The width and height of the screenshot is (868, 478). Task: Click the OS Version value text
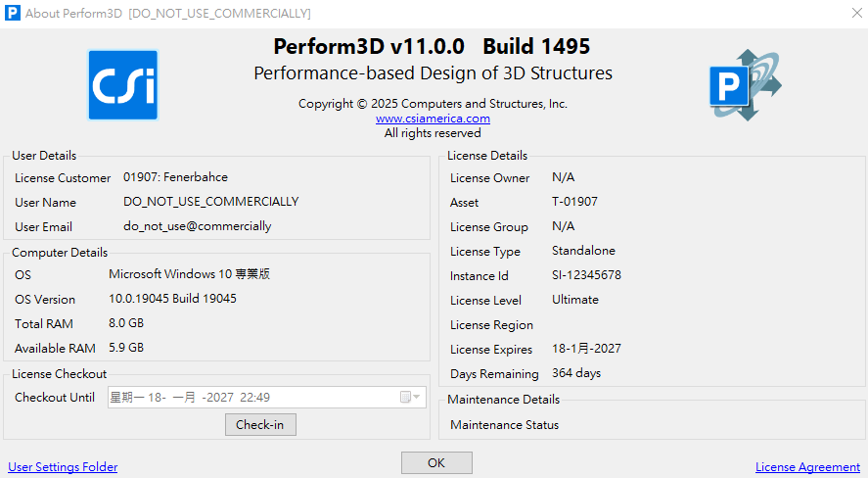point(172,299)
